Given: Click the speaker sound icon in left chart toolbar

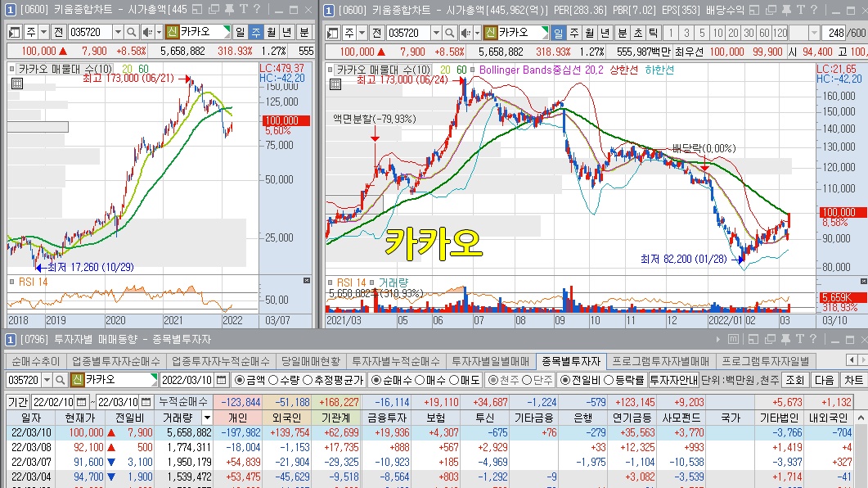Looking at the screenshot, I should click(147, 33).
